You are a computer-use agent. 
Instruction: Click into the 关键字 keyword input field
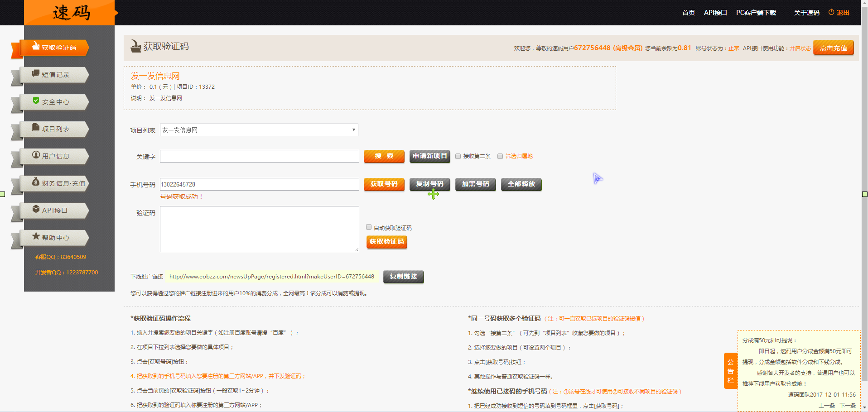259,156
